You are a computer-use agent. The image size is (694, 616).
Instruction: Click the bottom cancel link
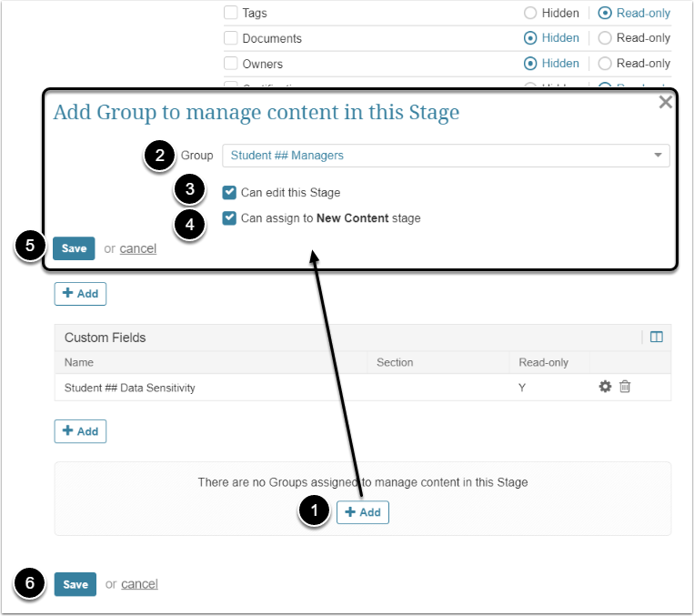pyautogui.click(x=139, y=584)
